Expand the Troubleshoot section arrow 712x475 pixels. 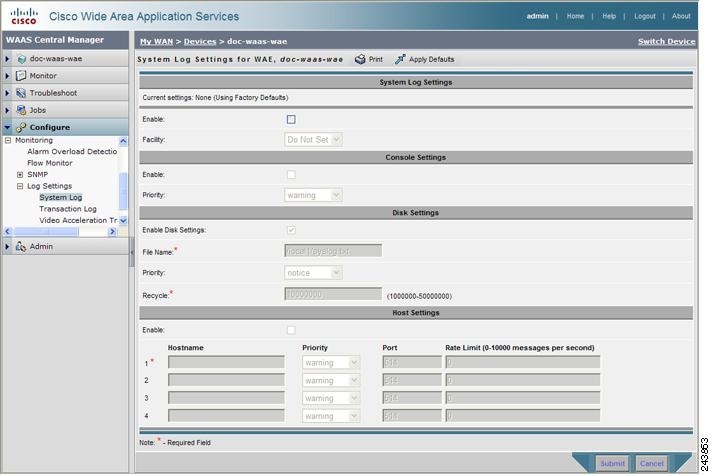(7, 93)
